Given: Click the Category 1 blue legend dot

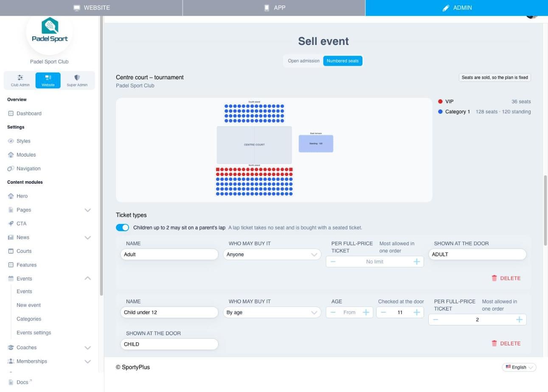Looking at the screenshot, I should (x=440, y=112).
